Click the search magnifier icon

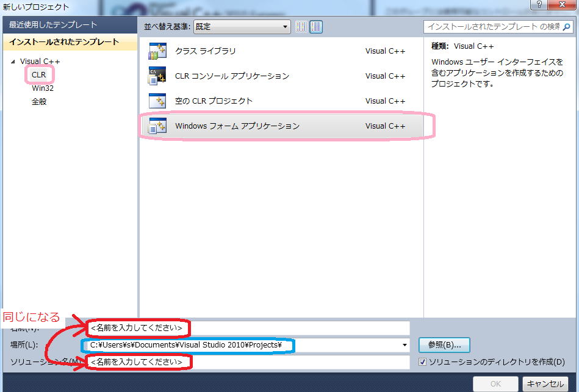pyautogui.click(x=566, y=27)
